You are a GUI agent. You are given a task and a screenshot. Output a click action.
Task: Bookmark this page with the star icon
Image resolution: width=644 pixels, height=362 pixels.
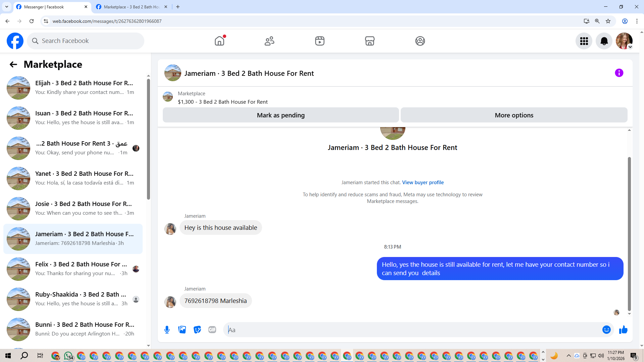[608, 21]
